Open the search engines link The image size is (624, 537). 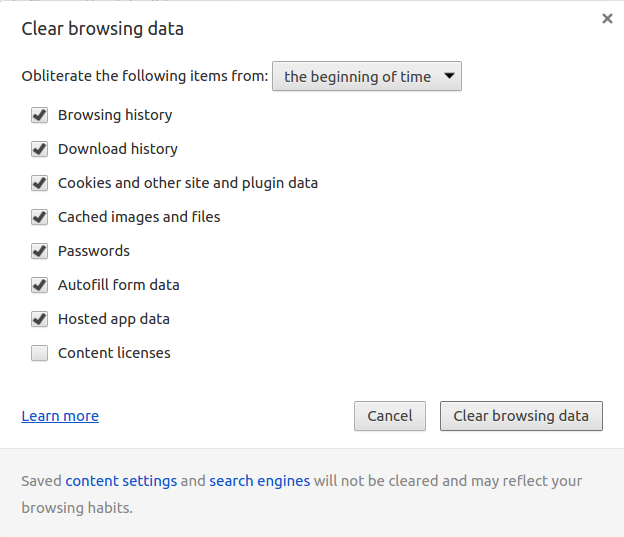[259, 481]
